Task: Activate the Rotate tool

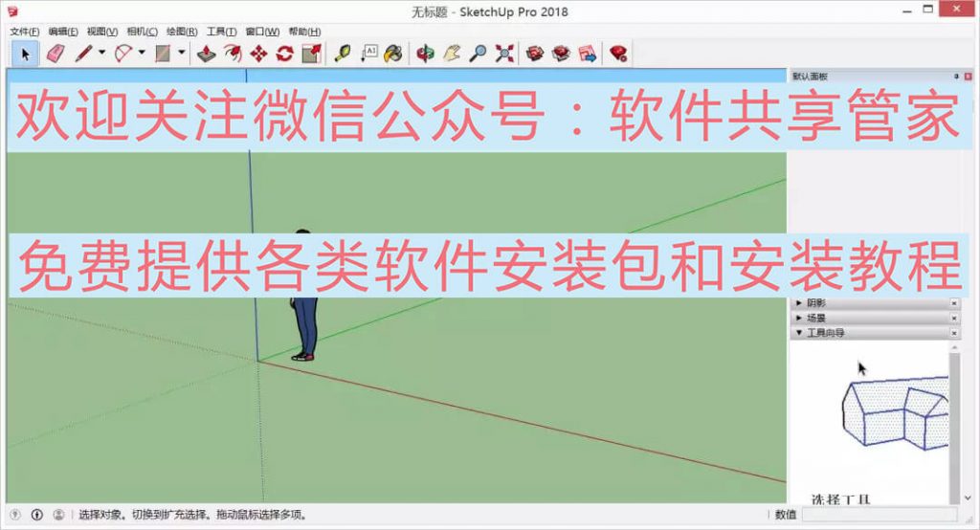Action: (x=285, y=54)
